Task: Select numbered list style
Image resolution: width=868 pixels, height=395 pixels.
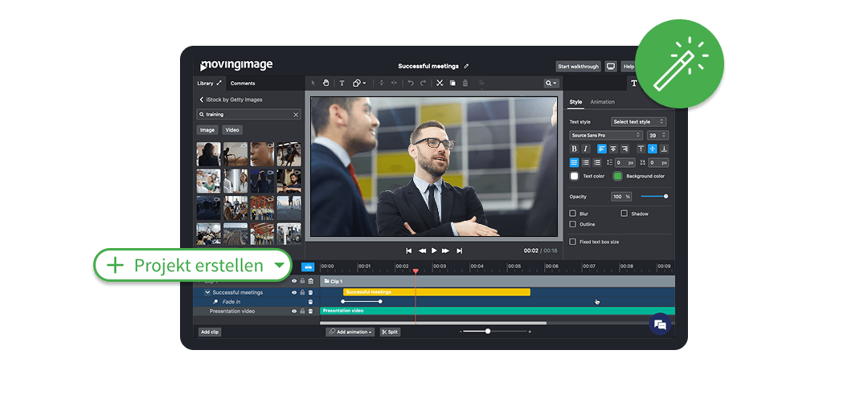Action: click(596, 163)
